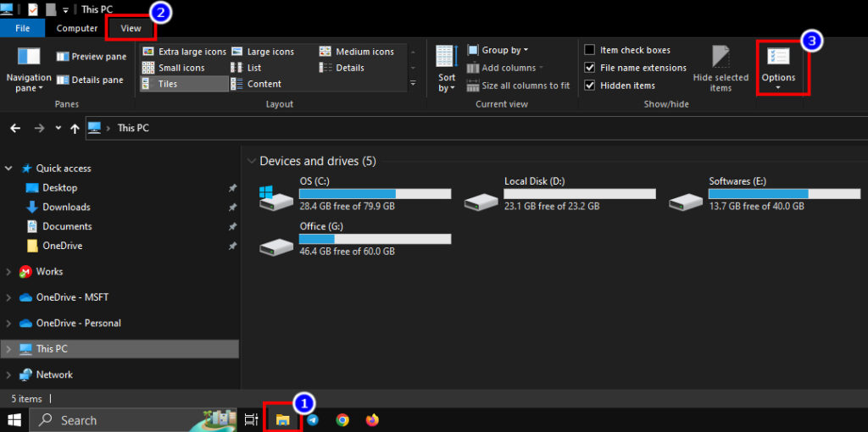Toggle the Details pane
Screen dimensions: 868x432
coord(90,80)
